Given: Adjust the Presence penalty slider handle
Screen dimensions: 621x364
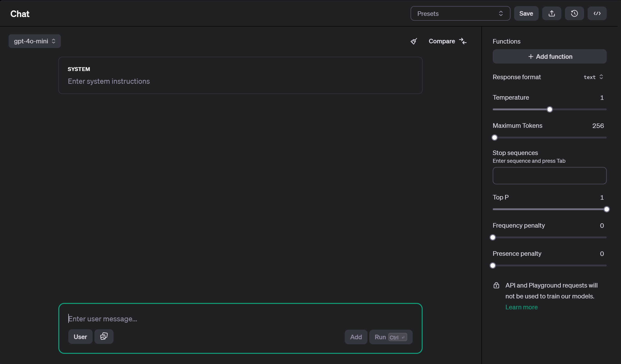Looking at the screenshot, I should (493, 266).
